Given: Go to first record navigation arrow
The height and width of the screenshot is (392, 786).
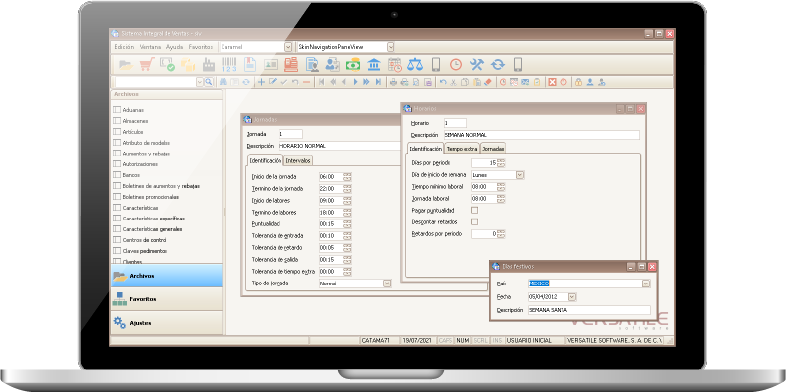Looking at the screenshot, I should [321, 82].
